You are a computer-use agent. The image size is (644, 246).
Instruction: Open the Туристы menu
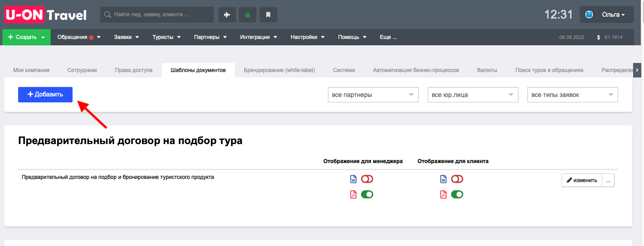pos(166,37)
